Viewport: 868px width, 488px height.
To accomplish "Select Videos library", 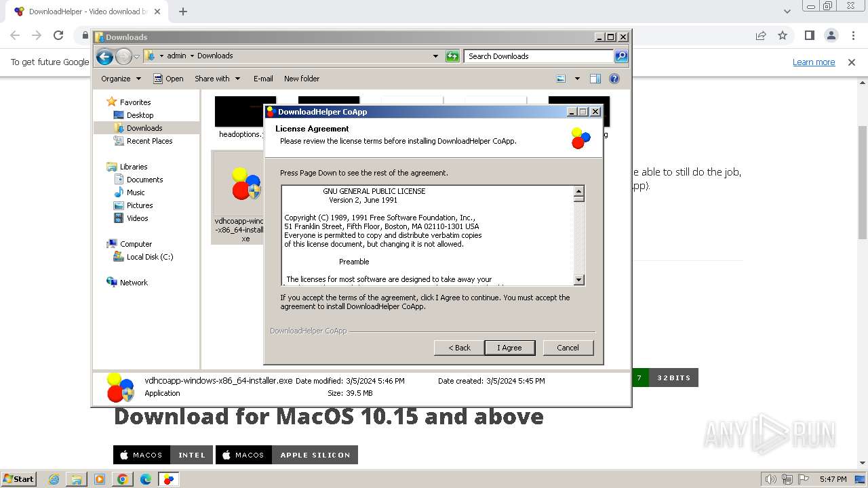I will tap(137, 218).
